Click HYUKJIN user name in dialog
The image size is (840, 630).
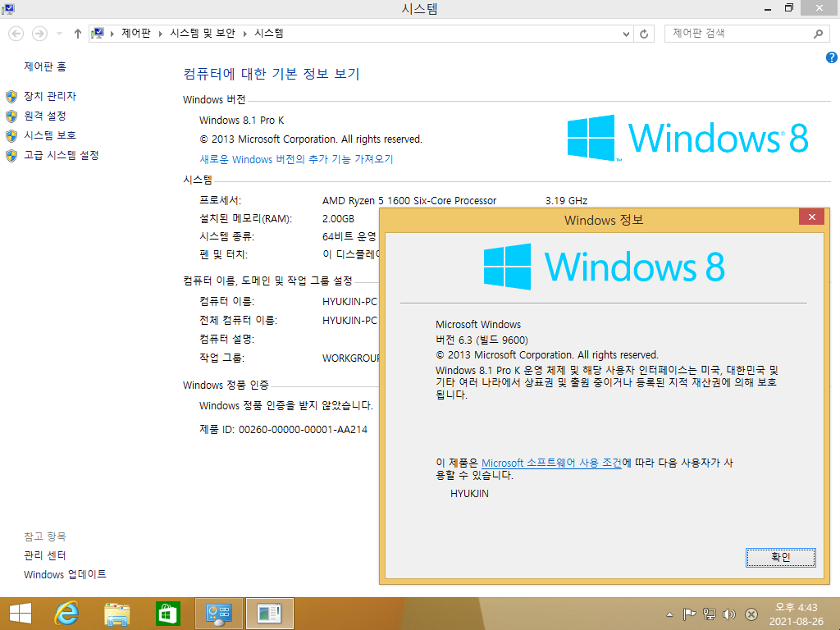469,494
